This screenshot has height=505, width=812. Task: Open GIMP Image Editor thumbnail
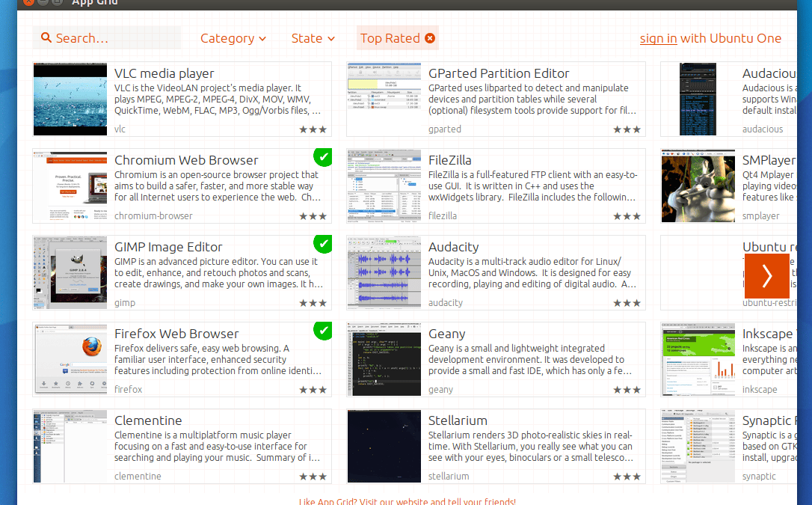coord(70,273)
